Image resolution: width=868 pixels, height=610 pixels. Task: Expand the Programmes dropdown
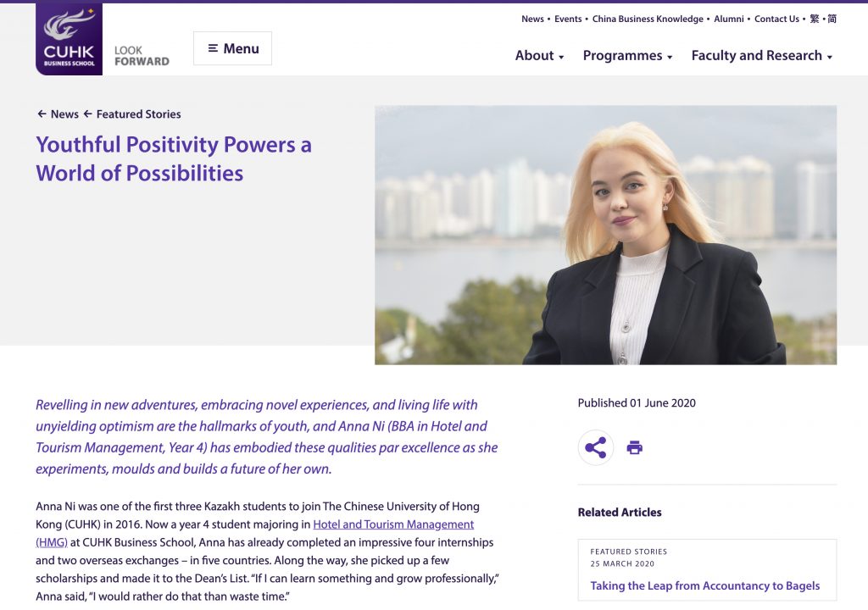pyautogui.click(x=627, y=55)
